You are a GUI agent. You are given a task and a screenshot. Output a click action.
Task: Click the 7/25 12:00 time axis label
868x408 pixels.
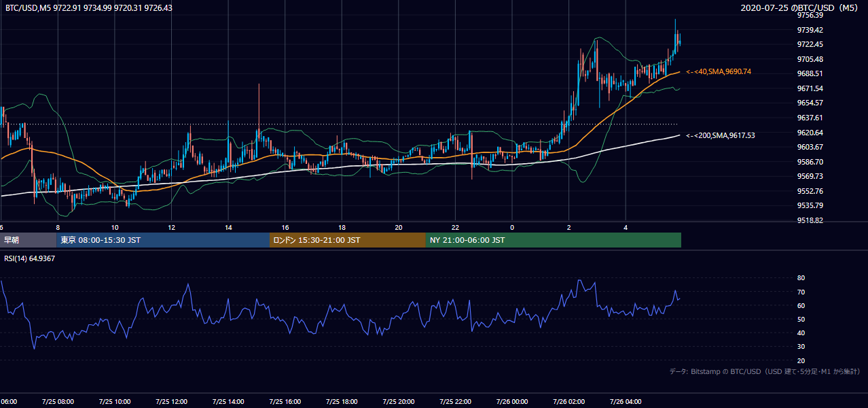point(171,401)
